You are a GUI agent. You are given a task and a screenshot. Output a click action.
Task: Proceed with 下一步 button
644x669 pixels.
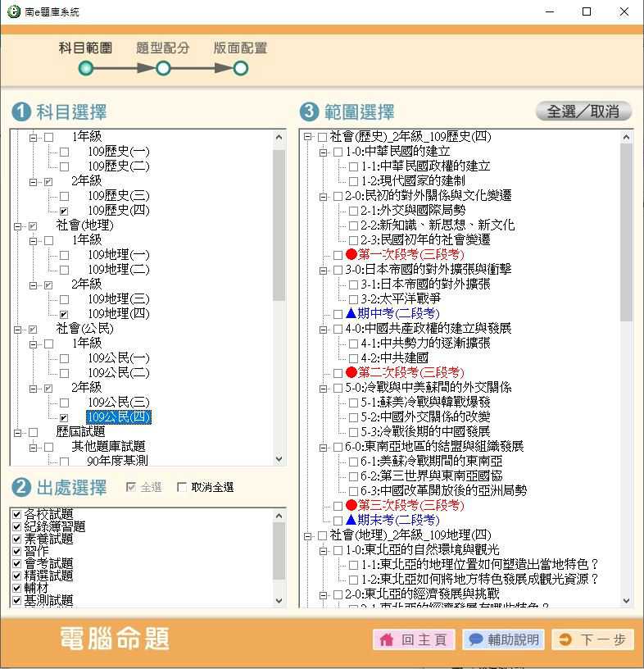point(593,639)
